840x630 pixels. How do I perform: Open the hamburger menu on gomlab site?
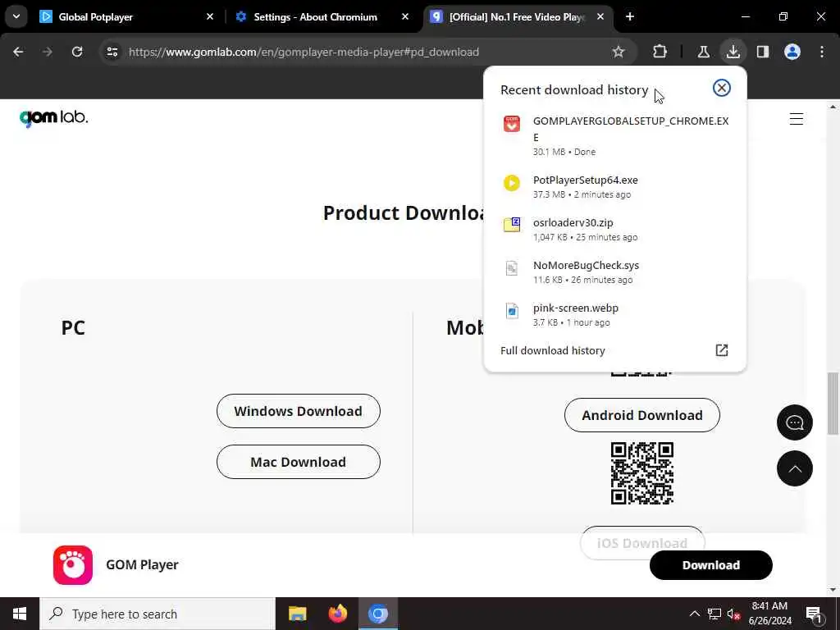tap(796, 119)
